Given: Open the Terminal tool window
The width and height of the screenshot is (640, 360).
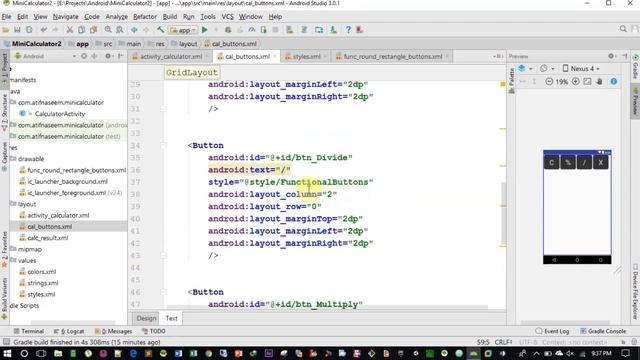Looking at the screenshot, I should [29, 331].
